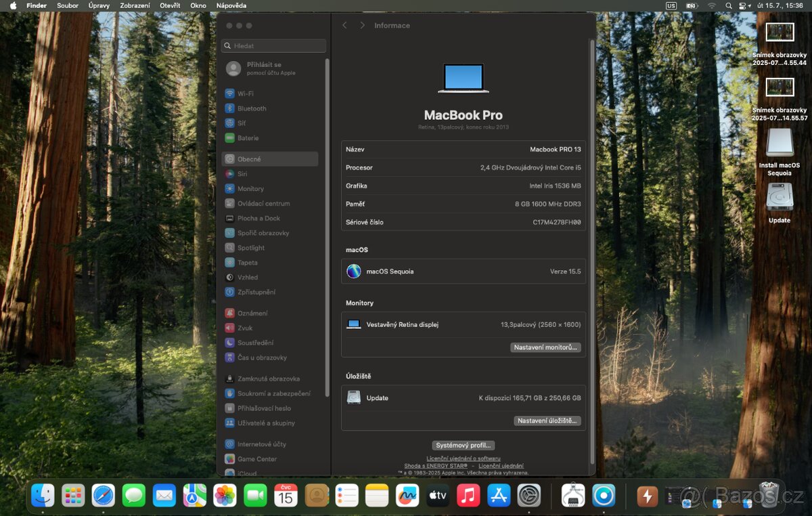Click the macOS Sequoia version row
Viewport: 812px width, 516px height.
click(x=464, y=272)
